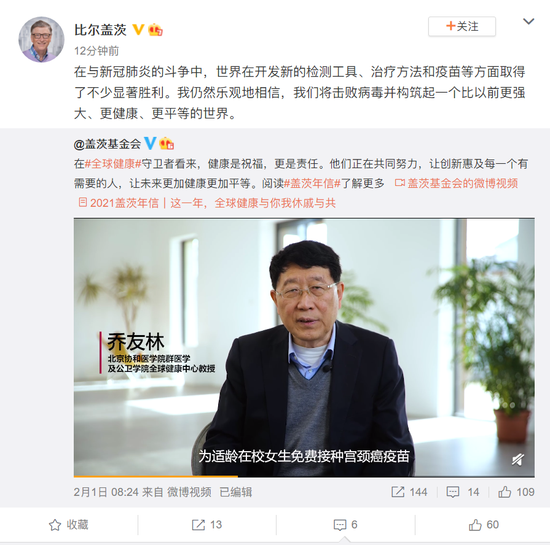Open the @盖茨基金会 account link
This screenshot has width=550, height=545.
tap(107, 144)
